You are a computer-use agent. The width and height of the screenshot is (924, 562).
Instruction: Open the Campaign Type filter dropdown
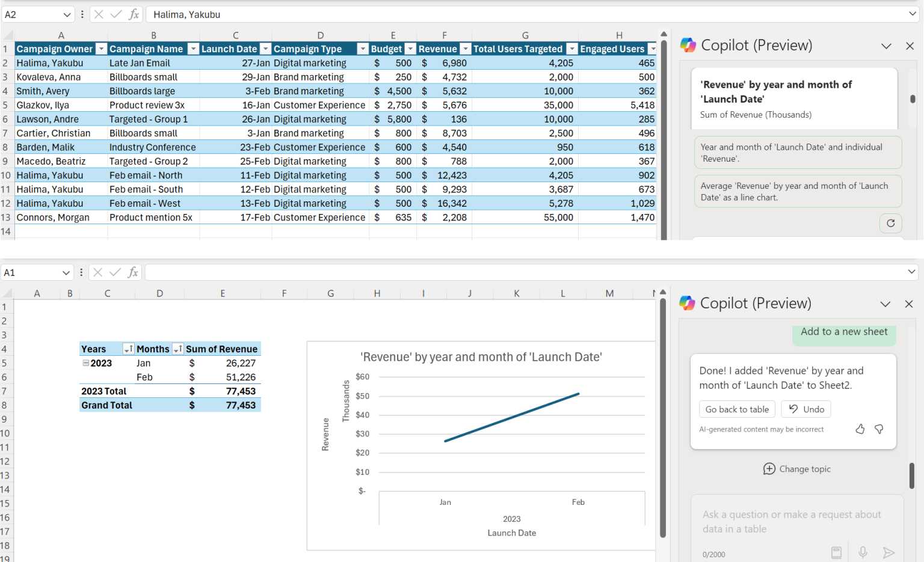[363, 49]
